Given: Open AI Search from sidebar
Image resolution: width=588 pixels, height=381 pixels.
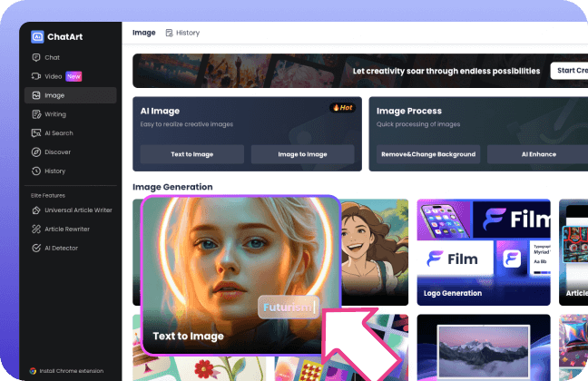Looking at the screenshot, I should point(59,133).
